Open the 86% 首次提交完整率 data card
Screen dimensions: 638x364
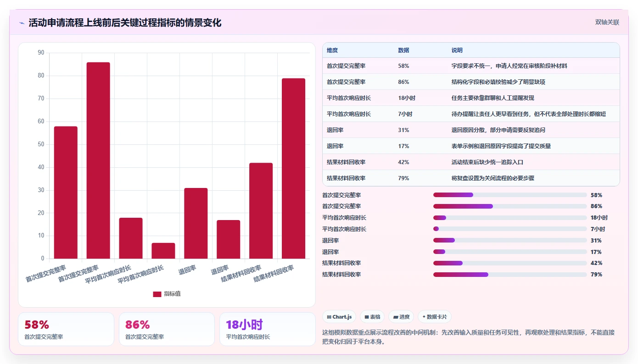point(167,329)
